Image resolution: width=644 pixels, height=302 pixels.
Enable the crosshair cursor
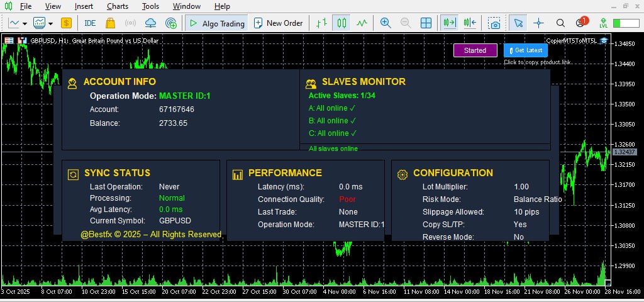[x=538, y=23]
